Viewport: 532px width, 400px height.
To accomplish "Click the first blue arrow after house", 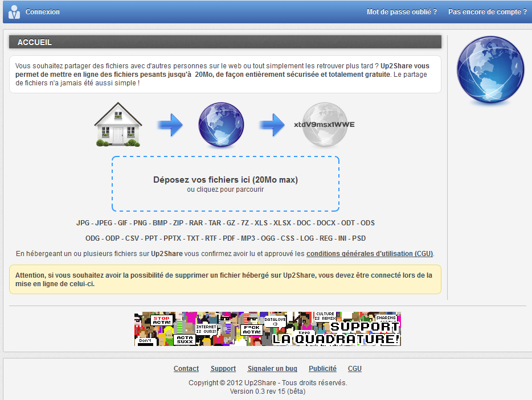I will [170, 125].
